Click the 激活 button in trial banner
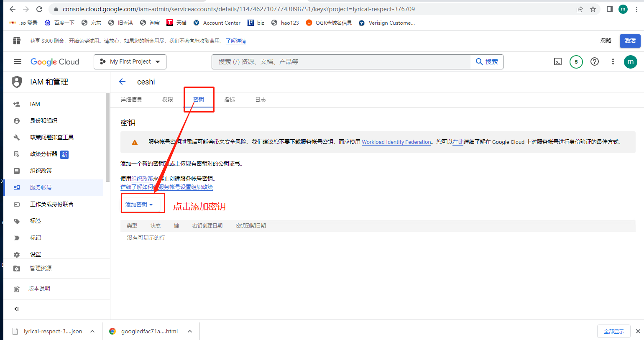The width and height of the screenshot is (644, 340). coord(630,41)
